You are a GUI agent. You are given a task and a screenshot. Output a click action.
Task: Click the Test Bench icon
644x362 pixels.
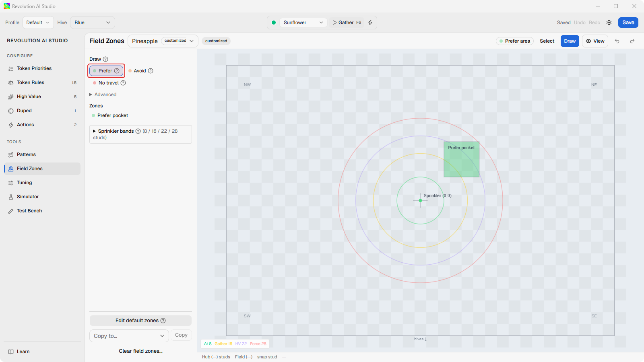click(x=11, y=211)
